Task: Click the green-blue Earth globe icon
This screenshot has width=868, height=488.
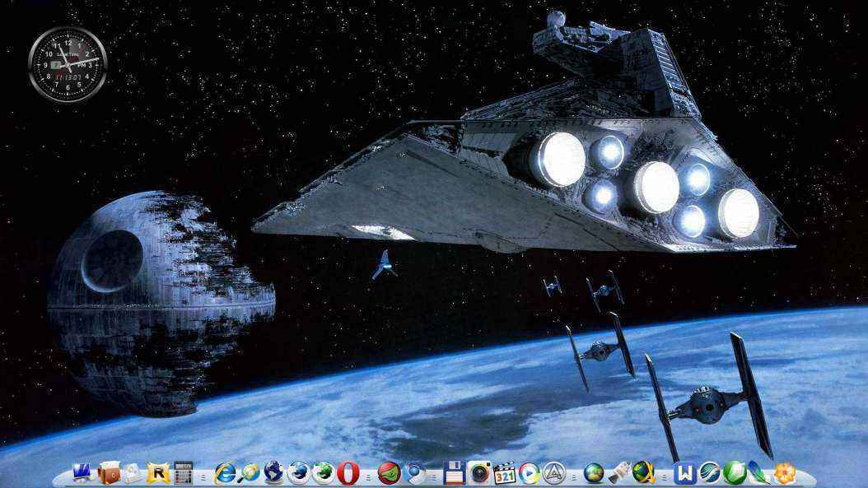Action: (x=594, y=473)
